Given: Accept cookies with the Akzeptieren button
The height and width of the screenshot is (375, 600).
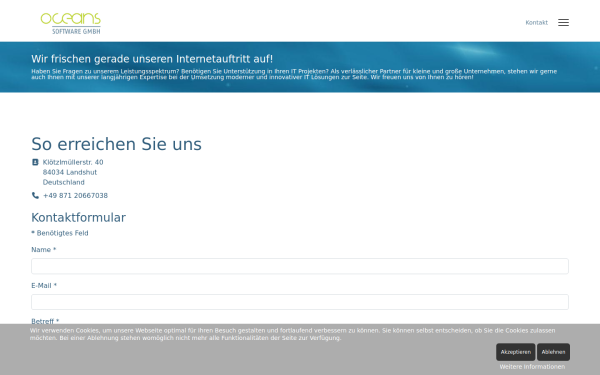Looking at the screenshot, I should (x=515, y=352).
